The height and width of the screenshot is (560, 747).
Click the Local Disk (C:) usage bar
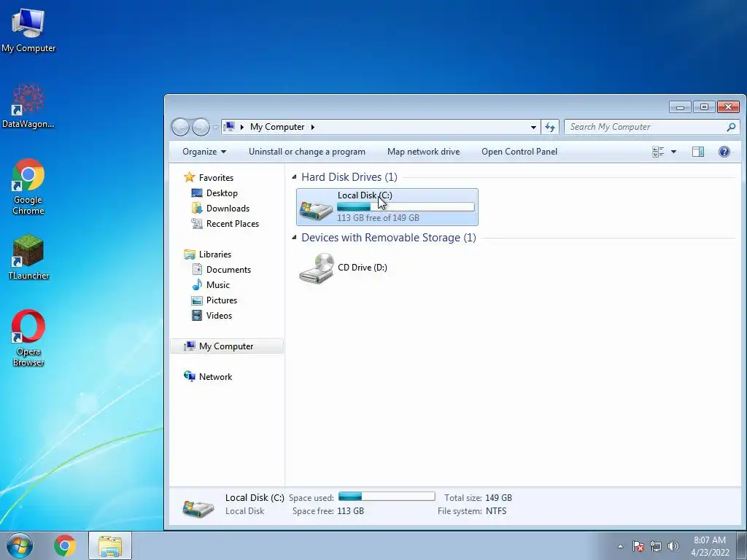tap(406, 206)
